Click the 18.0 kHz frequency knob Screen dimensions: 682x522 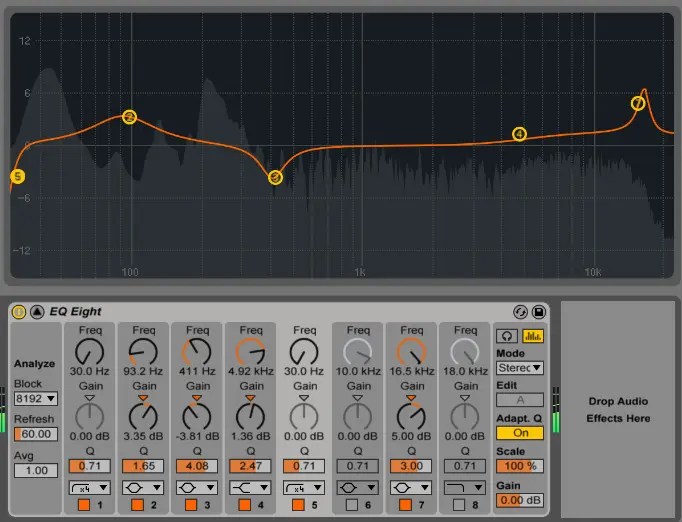465,352
